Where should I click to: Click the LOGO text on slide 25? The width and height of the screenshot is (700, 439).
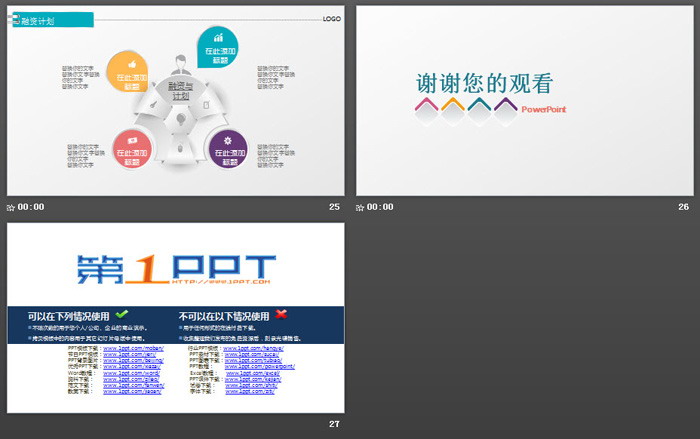click(332, 19)
